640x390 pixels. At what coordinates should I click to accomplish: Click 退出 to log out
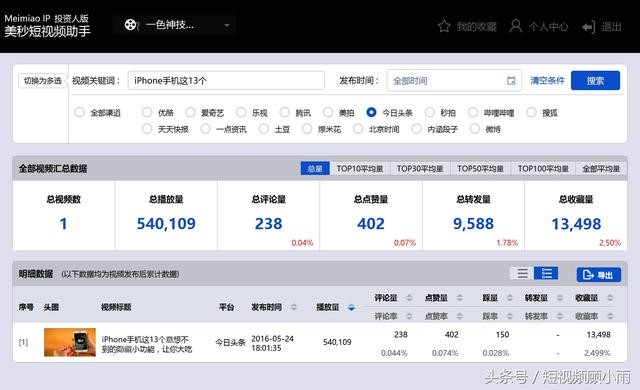(x=611, y=27)
